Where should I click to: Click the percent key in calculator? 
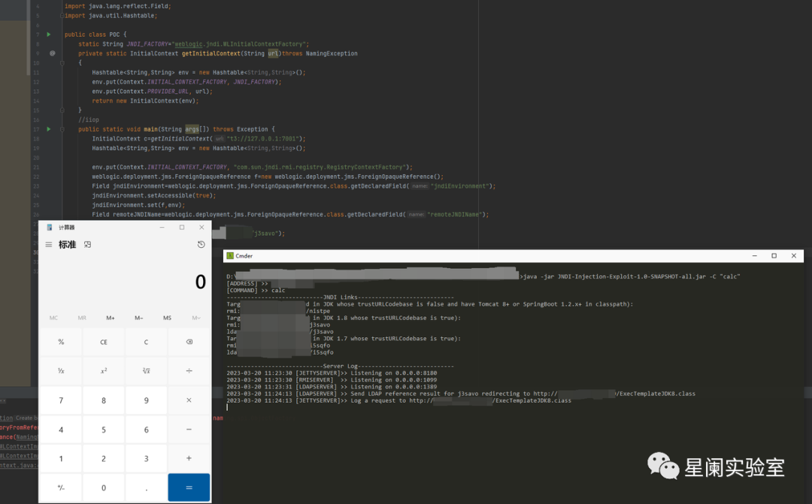61,342
